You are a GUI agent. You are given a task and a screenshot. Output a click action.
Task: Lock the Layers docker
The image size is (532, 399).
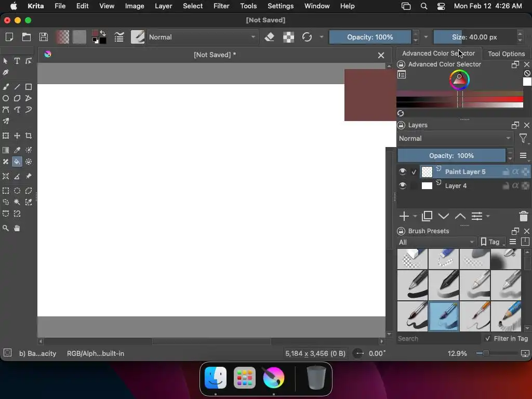[401, 125]
